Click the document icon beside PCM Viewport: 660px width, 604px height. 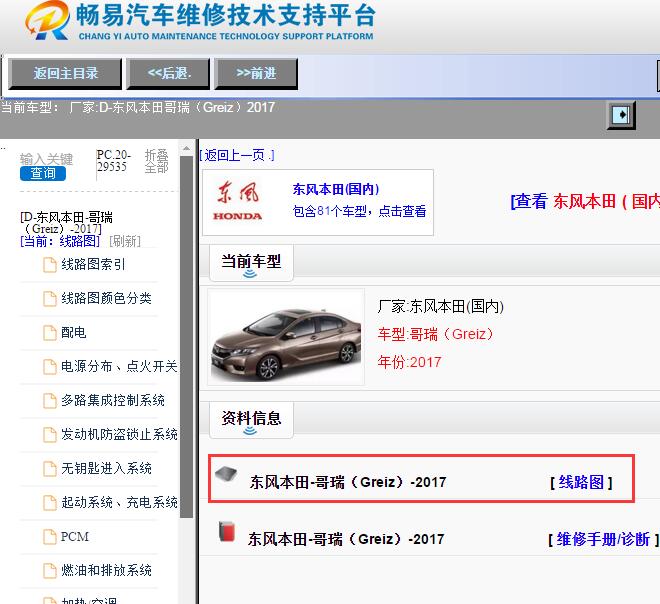tap(50, 537)
